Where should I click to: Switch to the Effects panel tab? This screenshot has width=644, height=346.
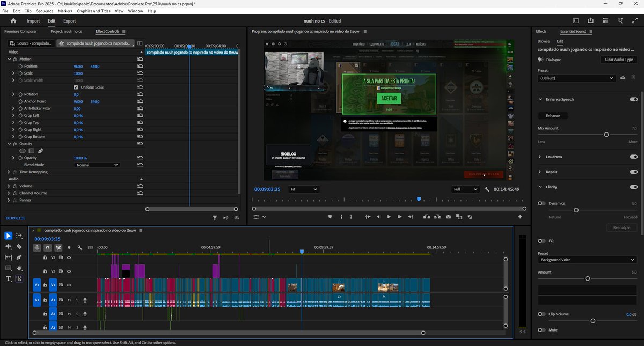pyautogui.click(x=541, y=31)
